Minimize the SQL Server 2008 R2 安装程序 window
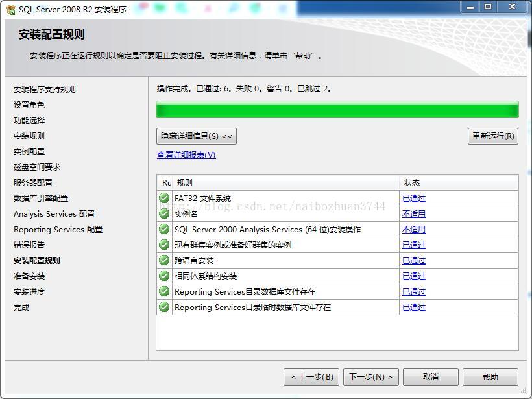 coord(470,7)
